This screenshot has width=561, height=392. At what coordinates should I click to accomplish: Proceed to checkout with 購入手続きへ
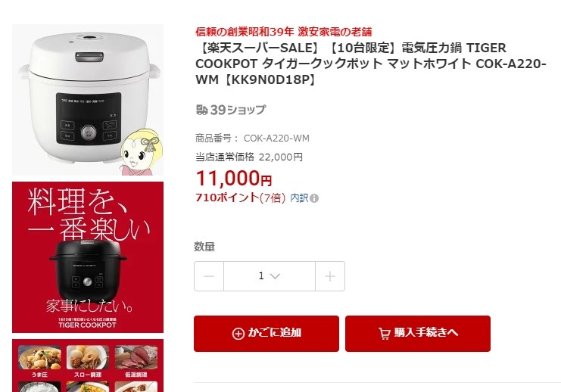[x=417, y=333]
